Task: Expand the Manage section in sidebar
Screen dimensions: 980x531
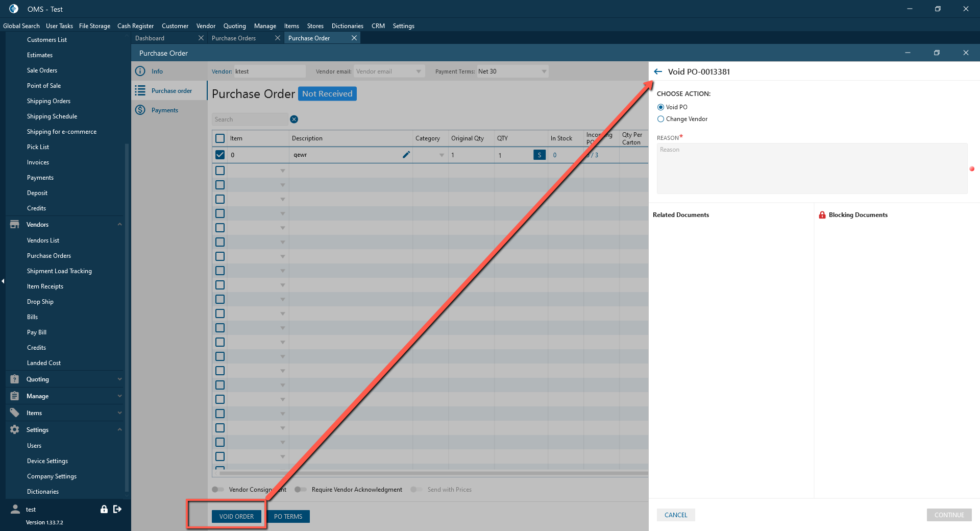Action: pyautogui.click(x=119, y=396)
